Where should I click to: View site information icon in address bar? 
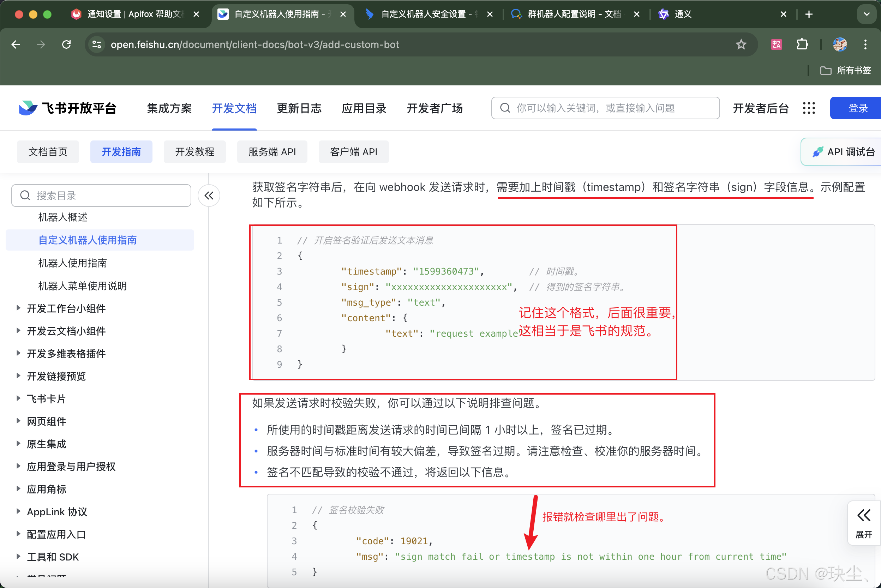click(x=97, y=44)
